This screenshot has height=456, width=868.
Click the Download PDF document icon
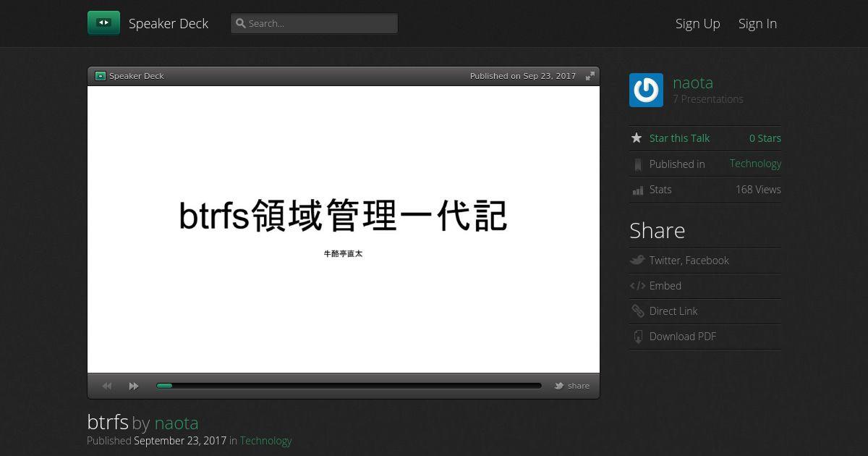coord(637,337)
